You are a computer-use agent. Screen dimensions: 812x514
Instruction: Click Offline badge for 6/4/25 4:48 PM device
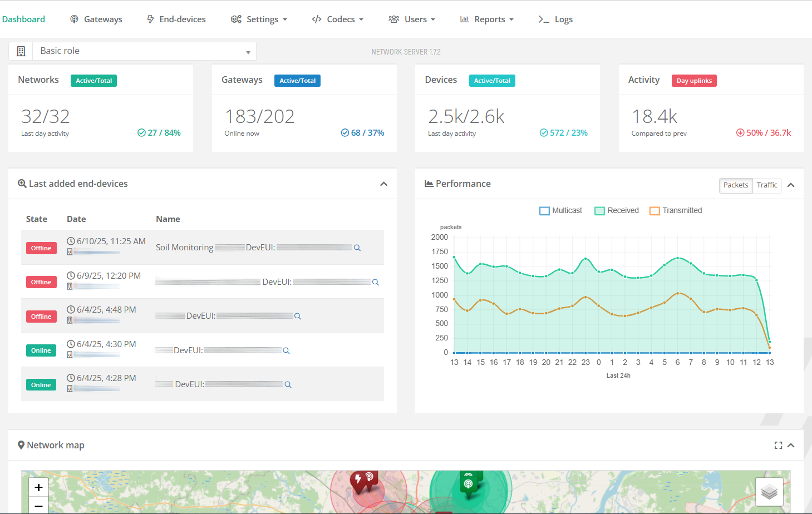41,317
